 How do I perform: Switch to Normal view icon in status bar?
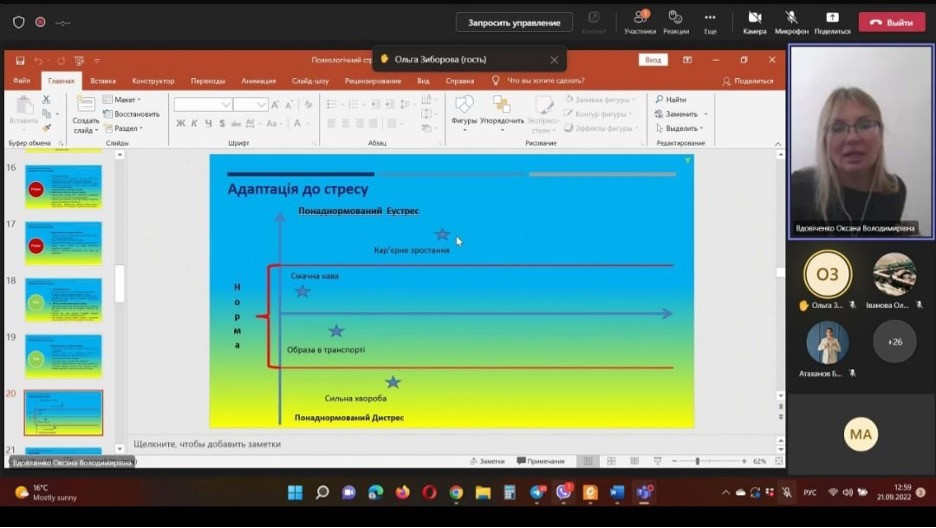(x=588, y=461)
